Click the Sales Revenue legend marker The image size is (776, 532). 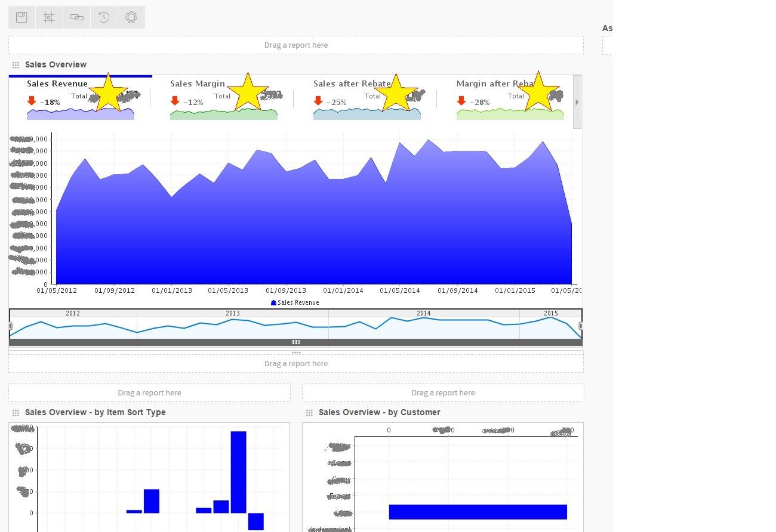[273, 303]
